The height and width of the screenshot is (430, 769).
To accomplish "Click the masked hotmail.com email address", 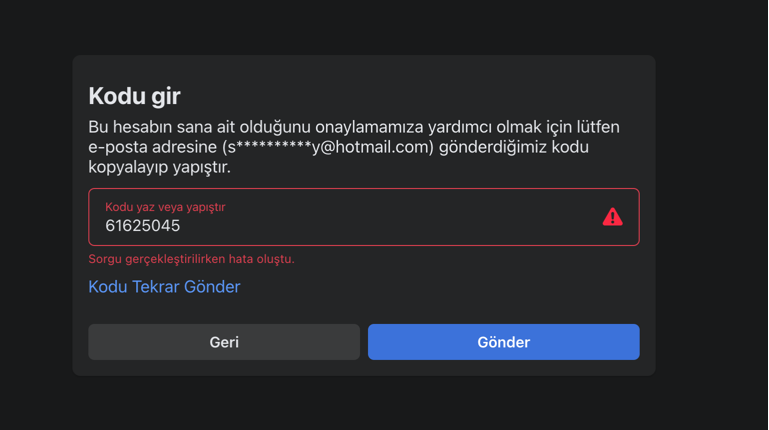I will pos(328,147).
